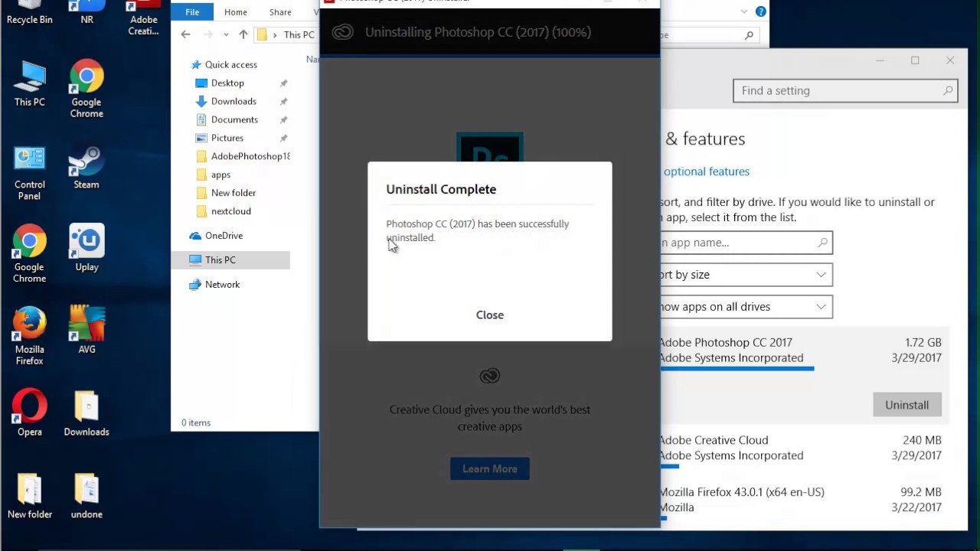Open the Steam desktop icon

(x=87, y=166)
